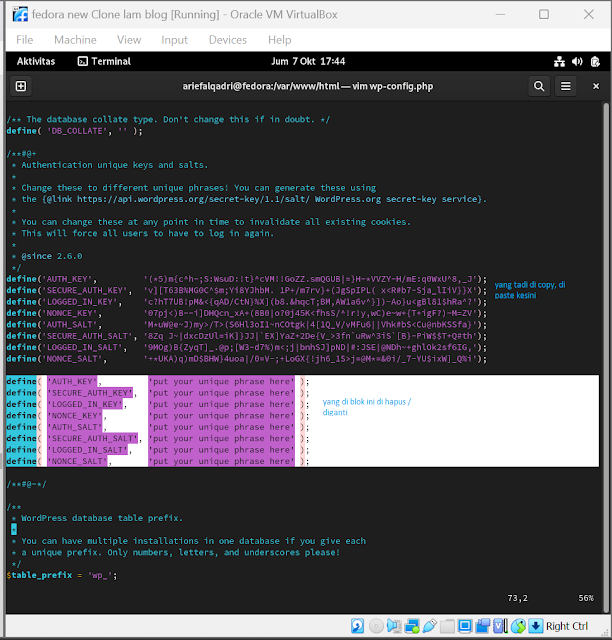Click the 'DB_COLLATE' define line
This screenshot has height=640, width=612.
(x=74, y=131)
